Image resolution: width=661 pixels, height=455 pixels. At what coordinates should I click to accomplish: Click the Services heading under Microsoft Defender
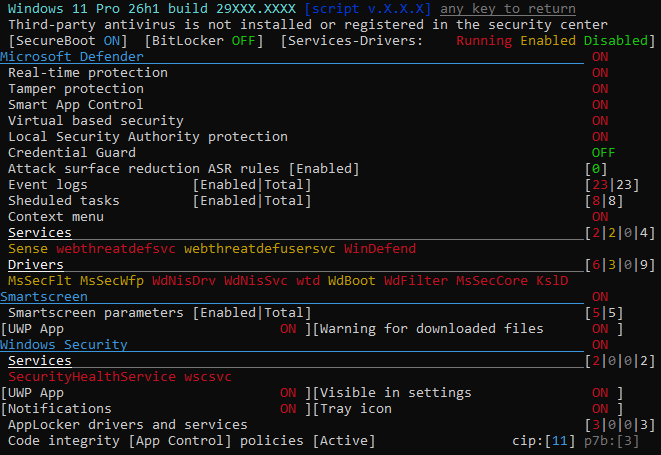tap(40, 233)
